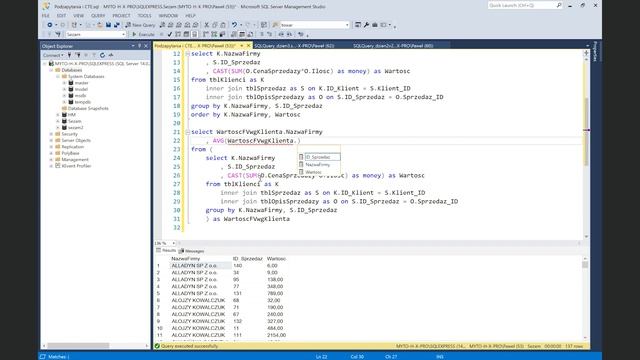
Task: Open the PROJECT menu
Action: [x=121, y=16]
